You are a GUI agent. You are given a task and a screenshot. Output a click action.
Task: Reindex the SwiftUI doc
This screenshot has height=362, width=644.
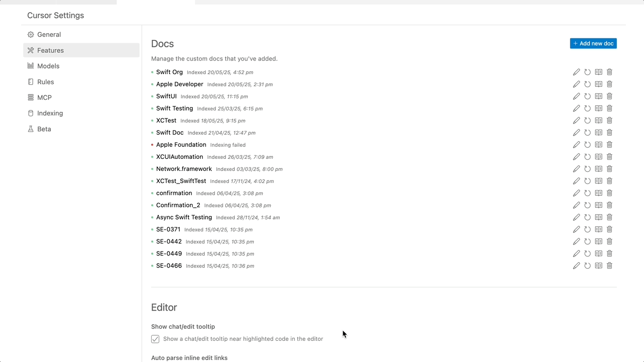588,96
